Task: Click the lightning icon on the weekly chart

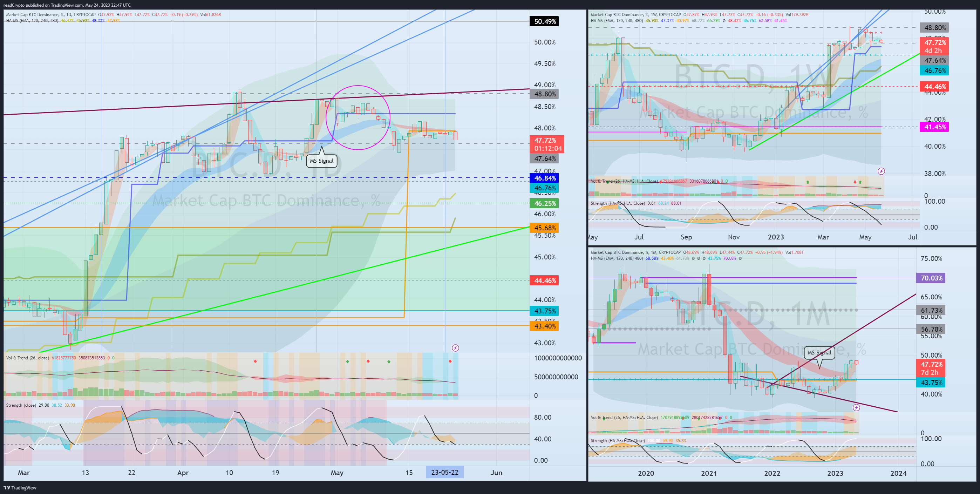Action: coord(881,171)
